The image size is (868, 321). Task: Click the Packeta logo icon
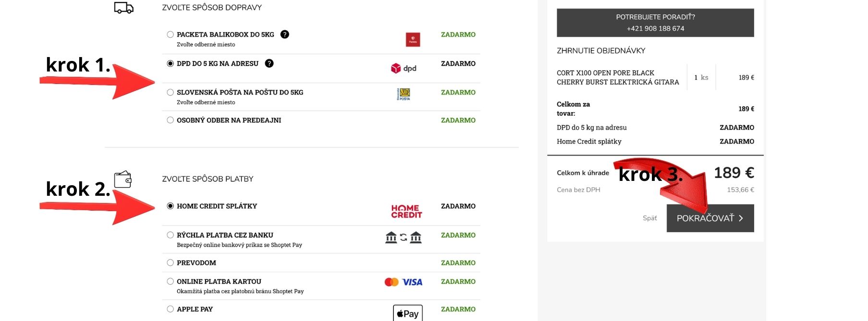point(413,39)
